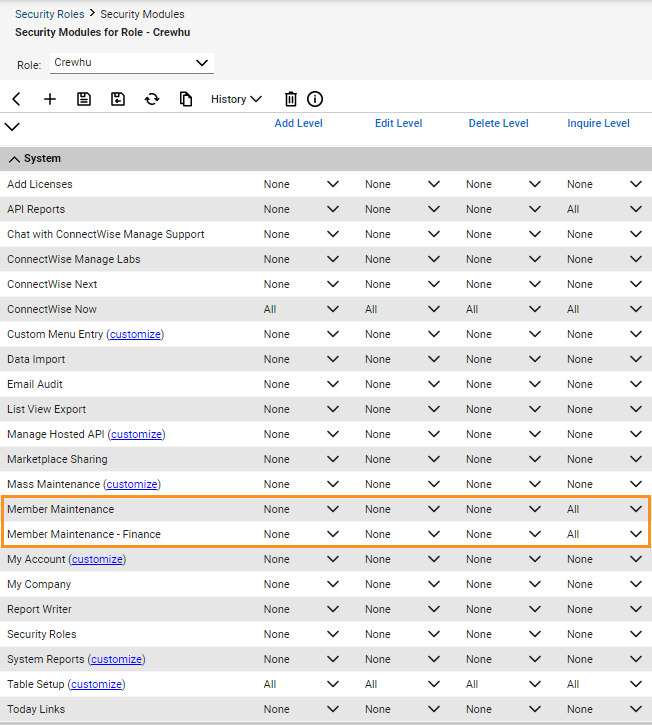652x725 pixels.
Task: Open customize link for System Reports
Action: point(116,659)
